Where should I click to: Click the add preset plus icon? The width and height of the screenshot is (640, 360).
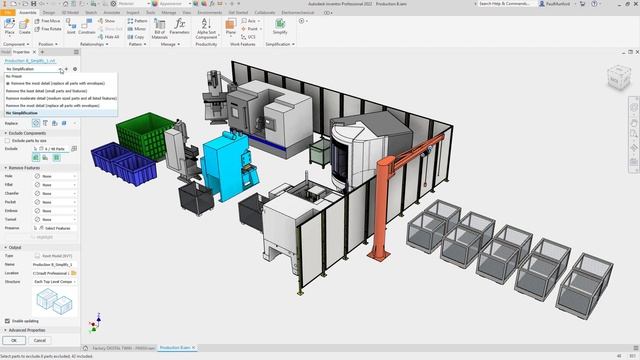point(67,69)
